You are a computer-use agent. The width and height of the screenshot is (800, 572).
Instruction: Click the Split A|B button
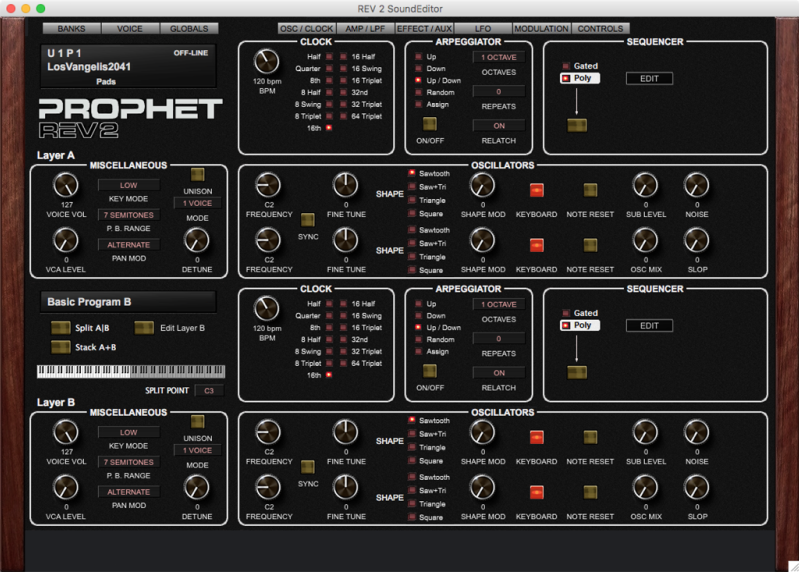point(61,327)
